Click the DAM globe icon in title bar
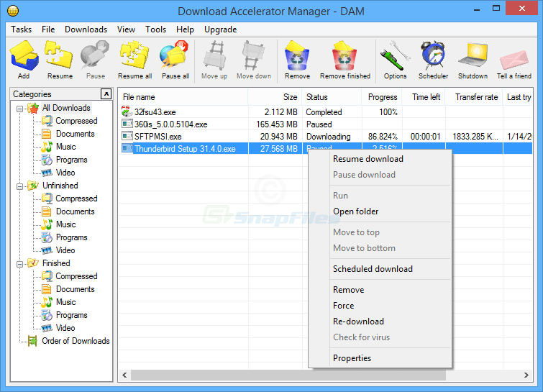 tap(13, 11)
